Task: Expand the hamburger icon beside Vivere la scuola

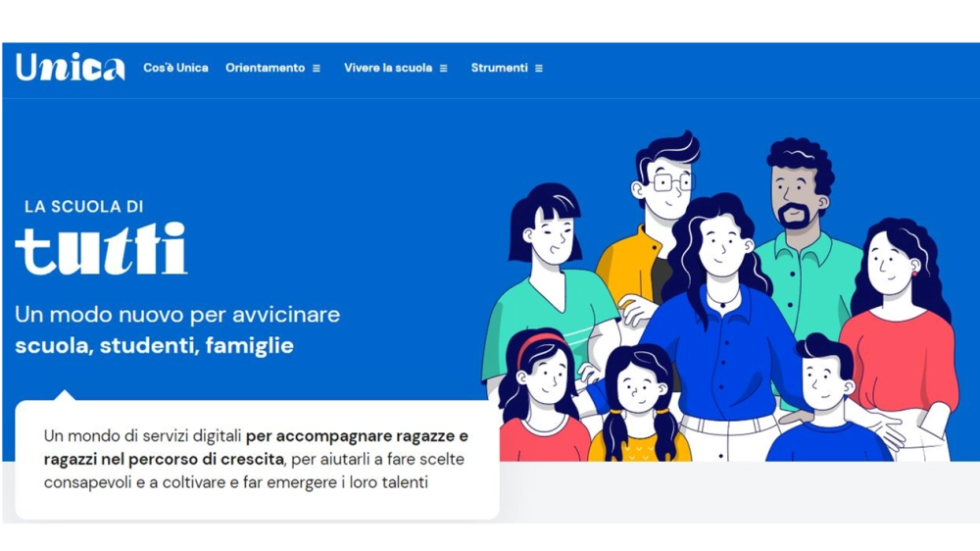Action: [443, 69]
